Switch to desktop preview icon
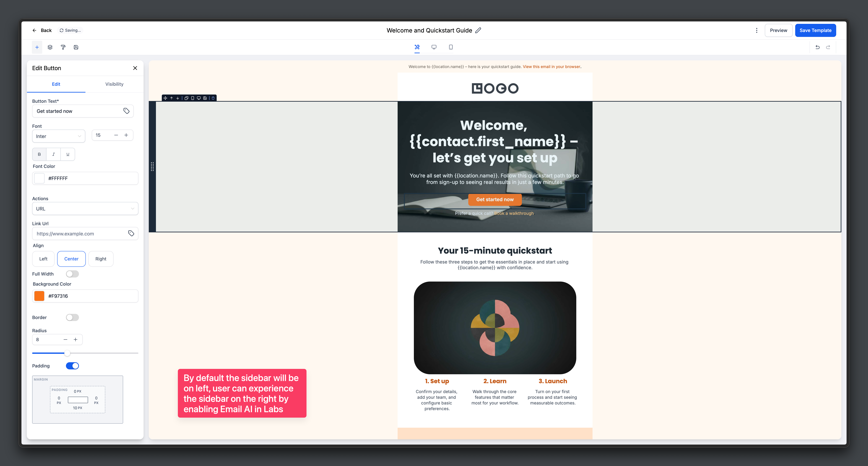 coord(434,47)
